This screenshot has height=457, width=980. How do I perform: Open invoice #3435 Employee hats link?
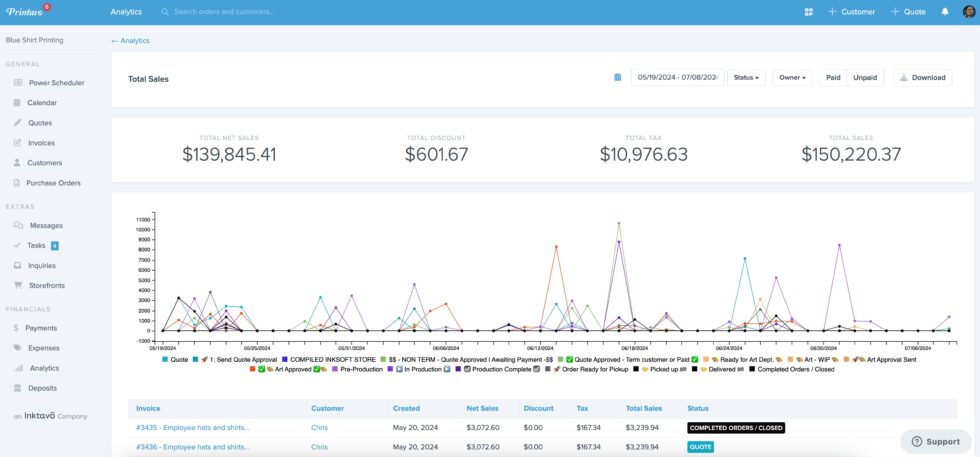tap(193, 427)
